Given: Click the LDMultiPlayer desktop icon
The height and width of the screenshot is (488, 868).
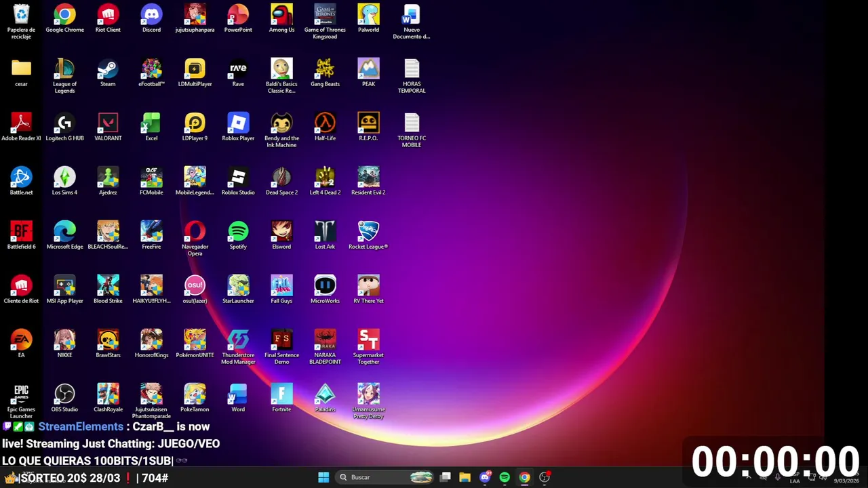Looking at the screenshot, I should click(x=195, y=73).
